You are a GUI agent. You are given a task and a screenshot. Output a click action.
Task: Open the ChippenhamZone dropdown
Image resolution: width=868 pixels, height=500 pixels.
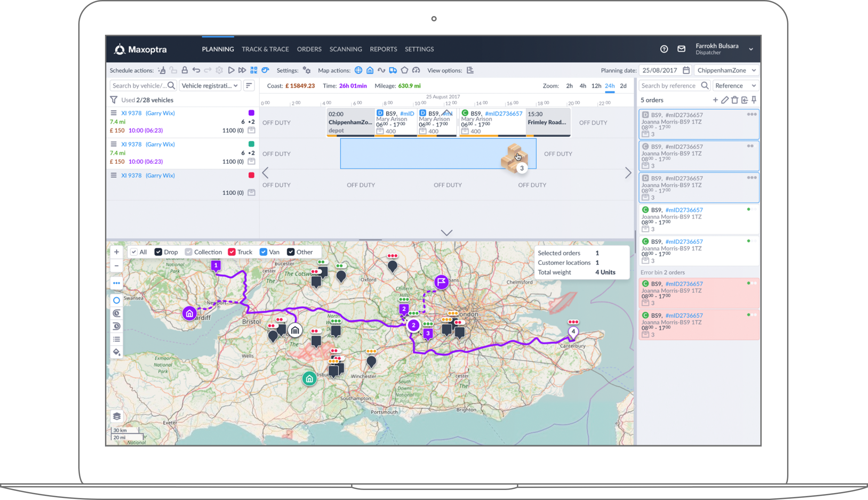coord(727,70)
